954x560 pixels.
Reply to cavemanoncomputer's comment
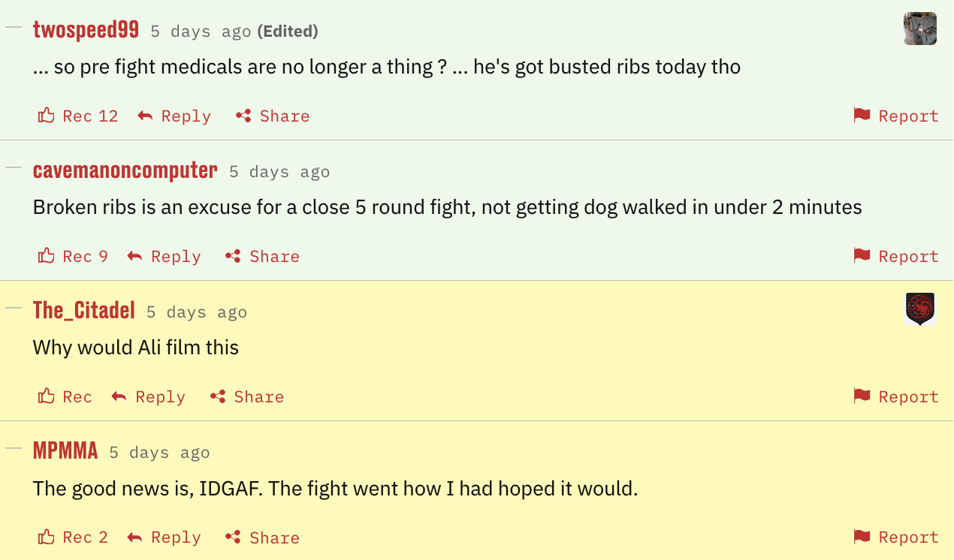pos(165,257)
